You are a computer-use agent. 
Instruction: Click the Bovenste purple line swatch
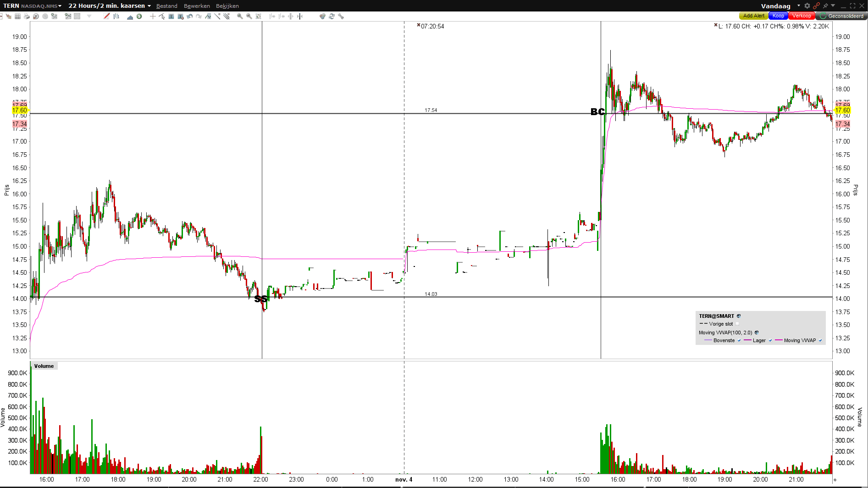708,340
